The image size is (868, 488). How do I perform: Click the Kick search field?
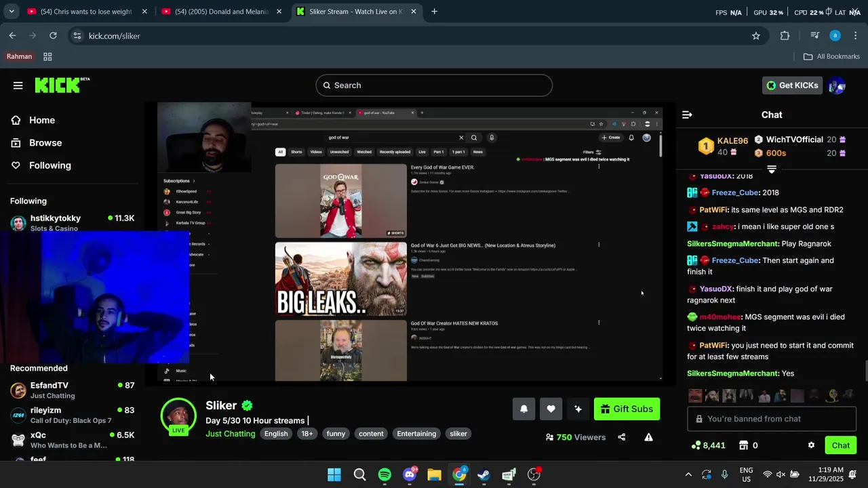coord(434,85)
